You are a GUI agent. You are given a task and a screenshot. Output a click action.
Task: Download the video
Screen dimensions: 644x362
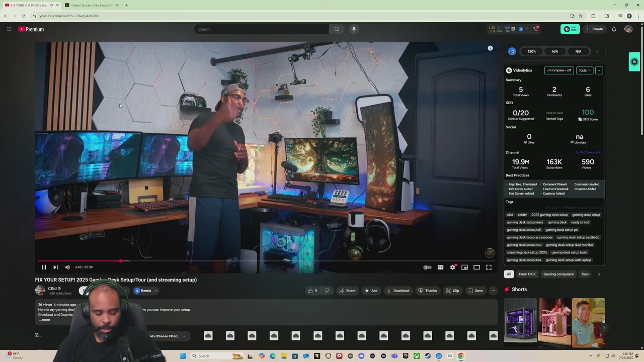coord(397,291)
